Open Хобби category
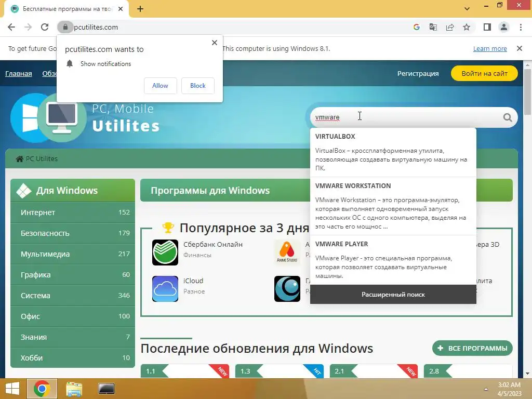532x399 pixels. click(73, 357)
